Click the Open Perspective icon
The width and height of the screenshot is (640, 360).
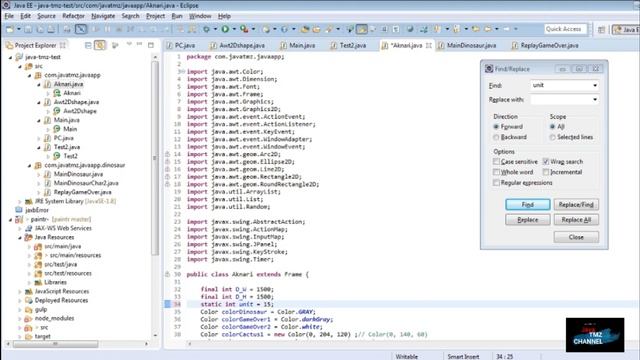point(601,29)
